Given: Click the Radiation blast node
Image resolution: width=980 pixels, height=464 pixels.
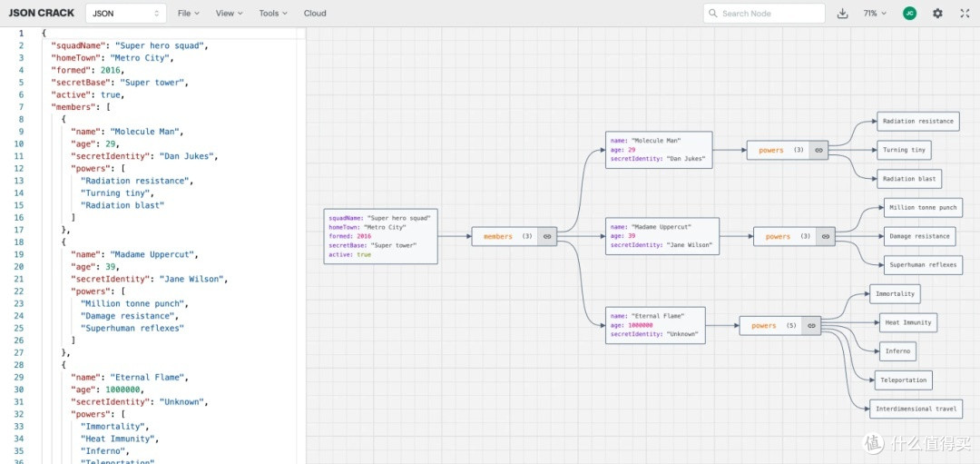Looking at the screenshot, I should [x=909, y=179].
